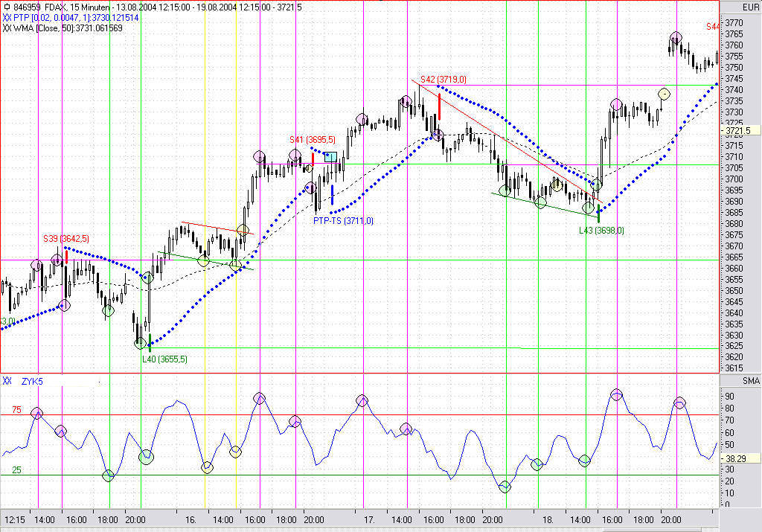Click the XX icon beside ZYK5 label
The width and height of the screenshot is (762, 532).
pos(7,382)
